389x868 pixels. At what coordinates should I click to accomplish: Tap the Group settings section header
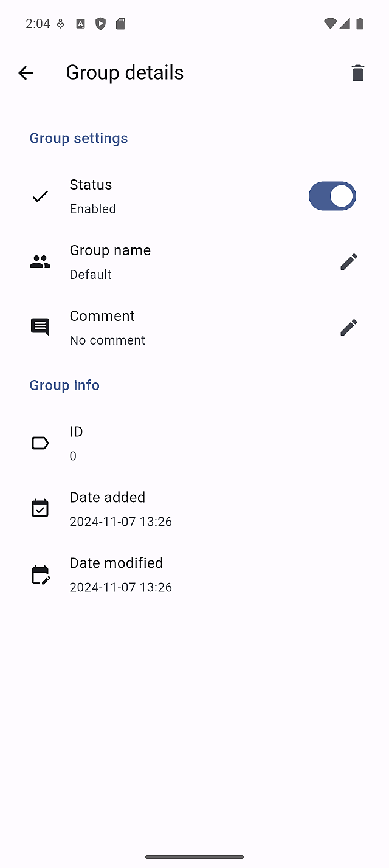tap(78, 138)
